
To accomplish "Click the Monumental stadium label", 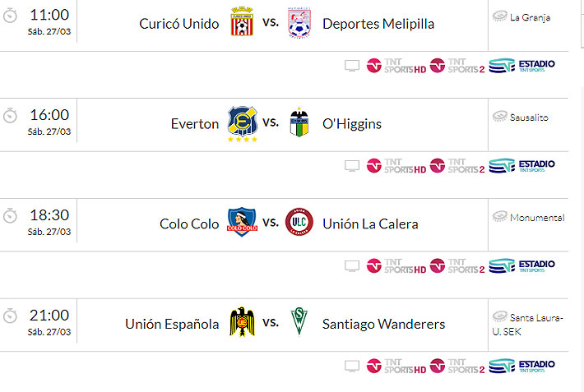I will [536, 218].
